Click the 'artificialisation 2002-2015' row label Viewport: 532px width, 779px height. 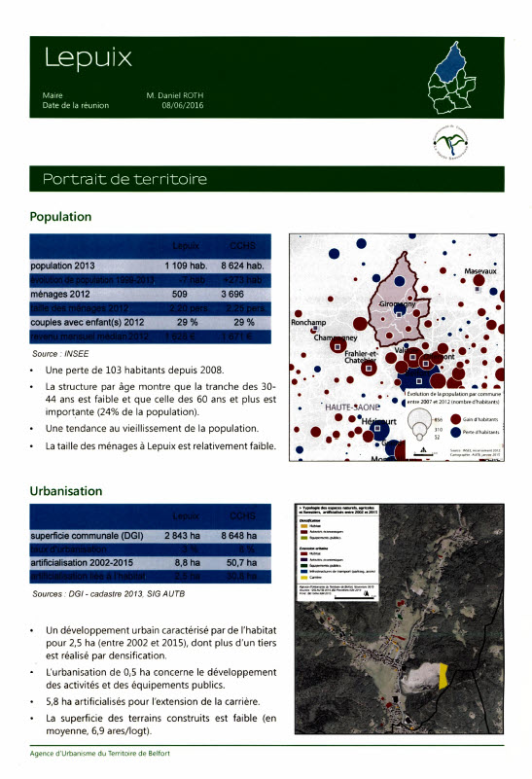[82, 563]
